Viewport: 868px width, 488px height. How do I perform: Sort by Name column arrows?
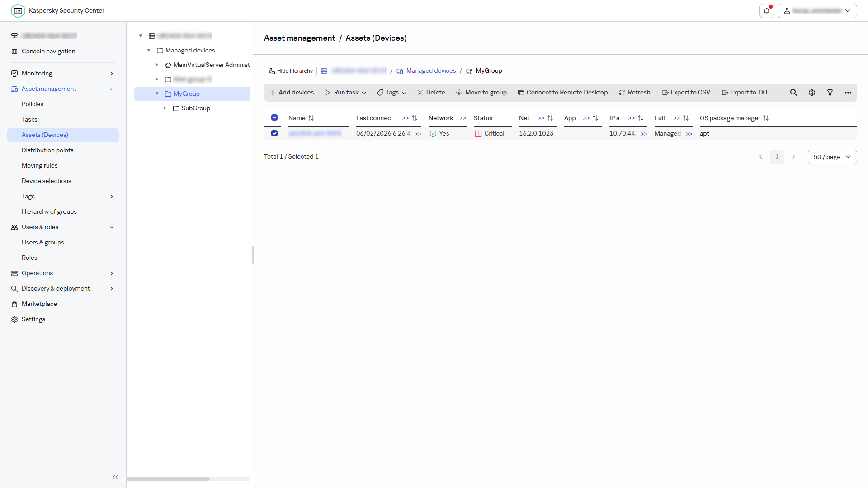[x=311, y=118]
